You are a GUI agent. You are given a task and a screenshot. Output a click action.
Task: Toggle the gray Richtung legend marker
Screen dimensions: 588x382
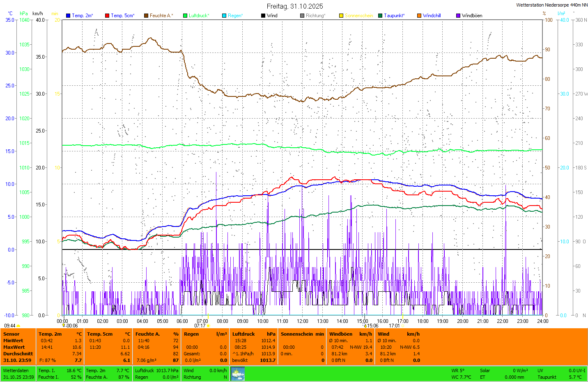point(302,16)
